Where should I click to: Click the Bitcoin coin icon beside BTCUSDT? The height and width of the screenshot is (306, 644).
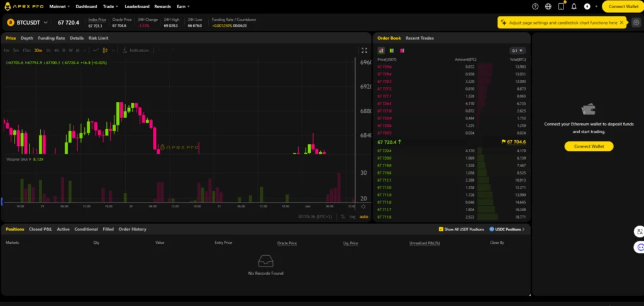click(10, 23)
